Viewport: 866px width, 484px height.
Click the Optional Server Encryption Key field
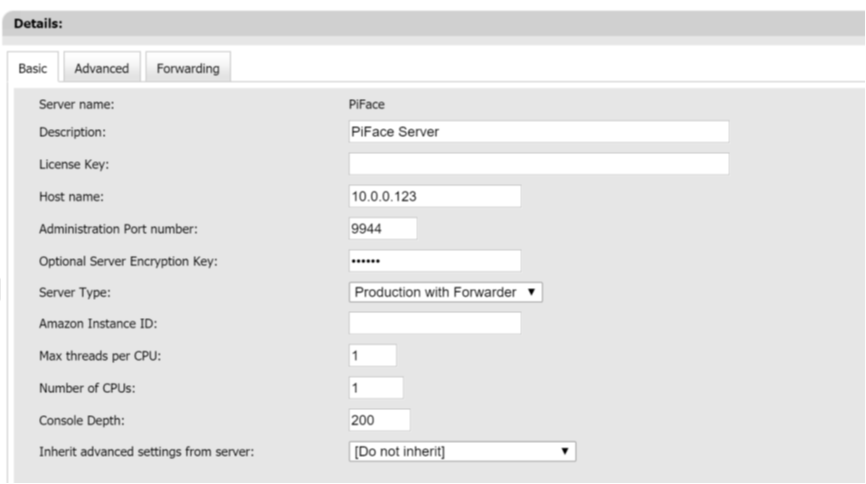pos(434,260)
